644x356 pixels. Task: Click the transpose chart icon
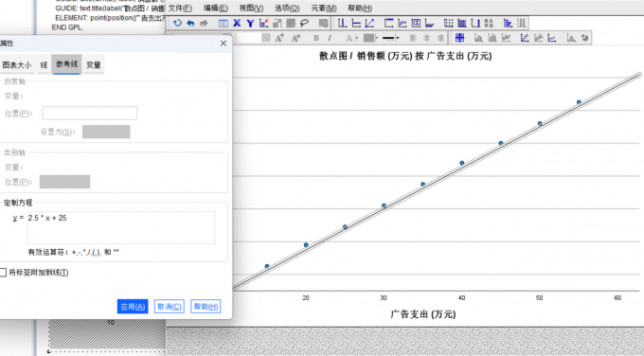click(x=508, y=23)
